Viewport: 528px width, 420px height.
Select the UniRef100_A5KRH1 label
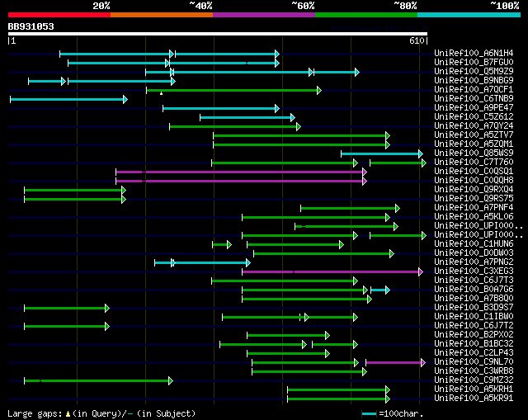point(474,389)
